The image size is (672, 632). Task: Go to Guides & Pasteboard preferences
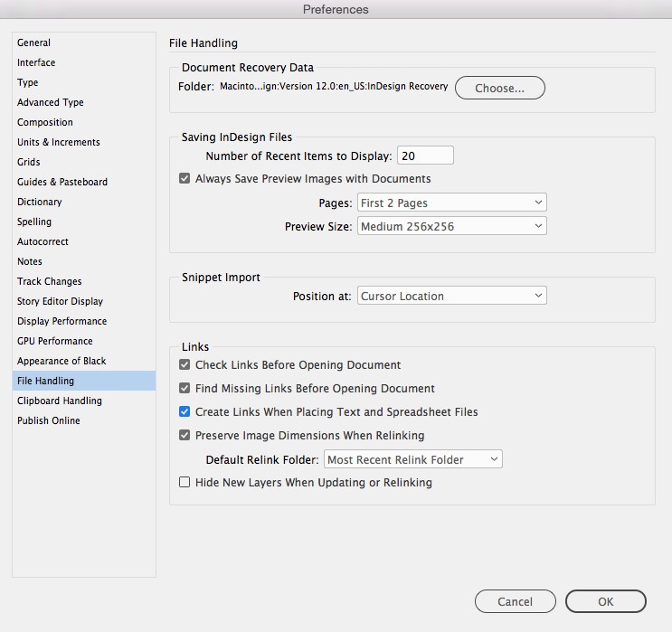click(62, 182)
